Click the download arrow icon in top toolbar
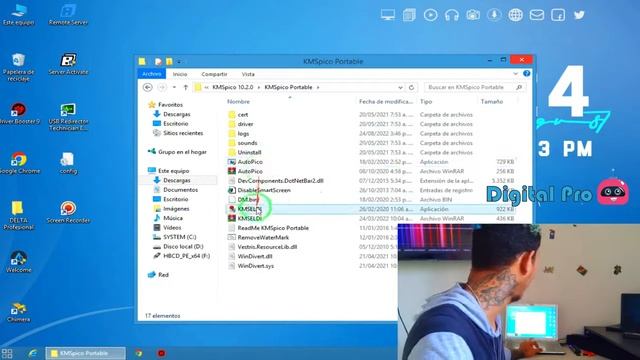The image size is (640, 360). tap(494, 15)
